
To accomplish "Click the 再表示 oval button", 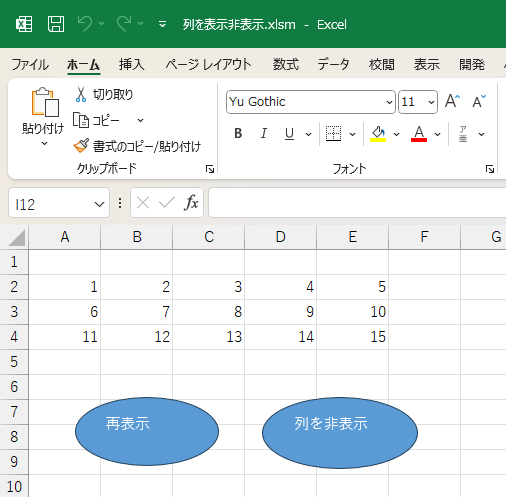I will pos(147,431).
